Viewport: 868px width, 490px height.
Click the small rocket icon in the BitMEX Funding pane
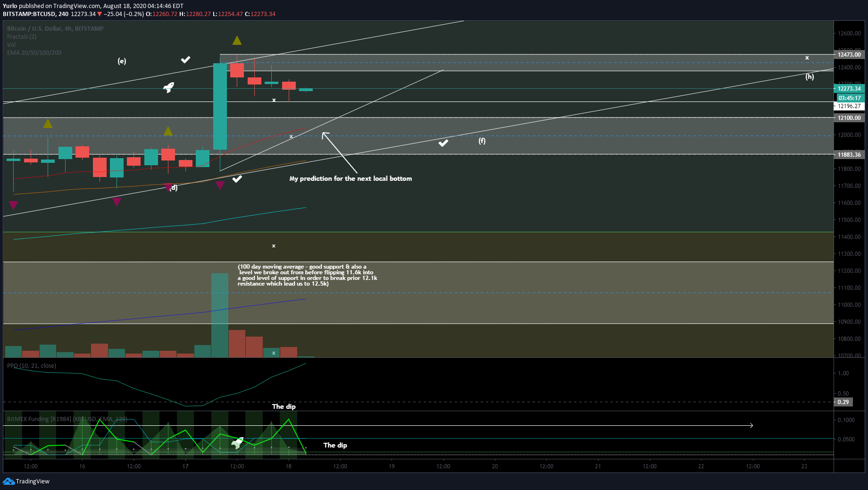(237, 442)
